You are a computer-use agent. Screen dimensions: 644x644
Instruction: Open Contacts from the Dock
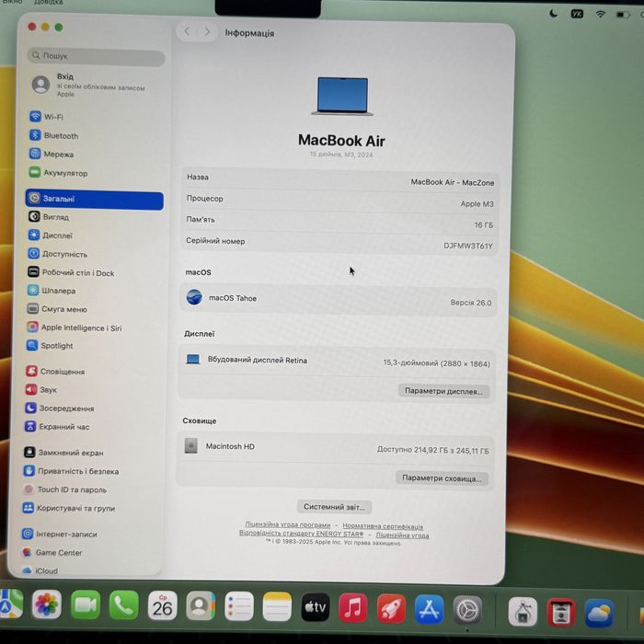(x=201, y=605)
